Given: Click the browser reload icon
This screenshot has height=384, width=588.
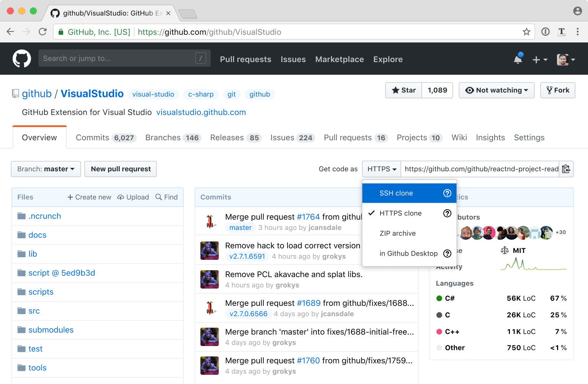Looking at the screenshot, I should pos(42,32).
